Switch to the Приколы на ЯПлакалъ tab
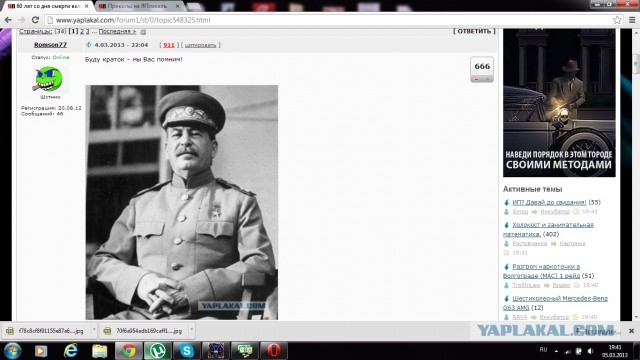Image resolution: width=640 pixels, height=360 pixels. (x=137, y=6)
